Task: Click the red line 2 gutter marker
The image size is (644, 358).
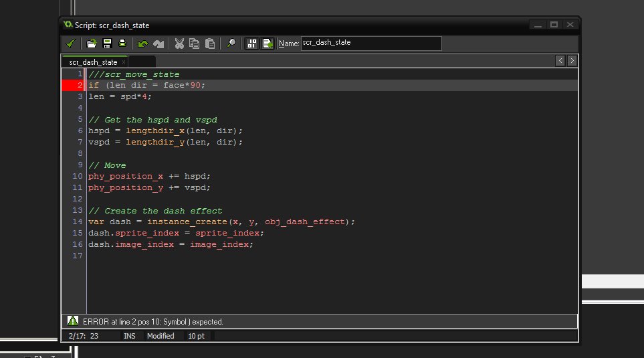Action: click(73, 85)
